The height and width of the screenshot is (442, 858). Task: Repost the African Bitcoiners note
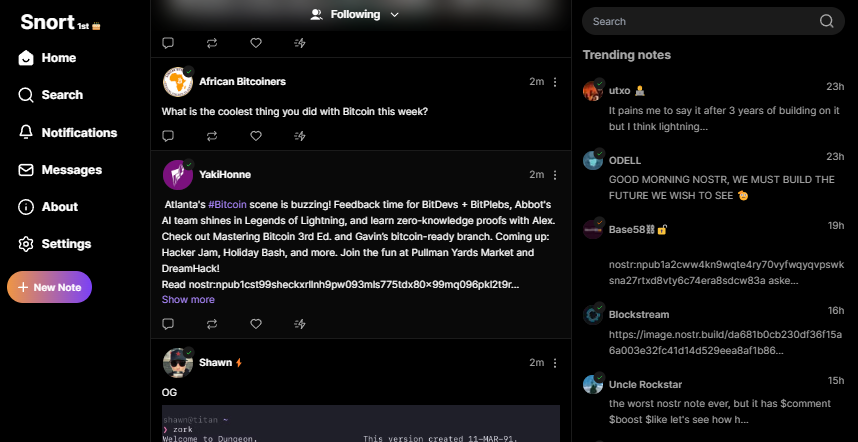coord(212,135)
